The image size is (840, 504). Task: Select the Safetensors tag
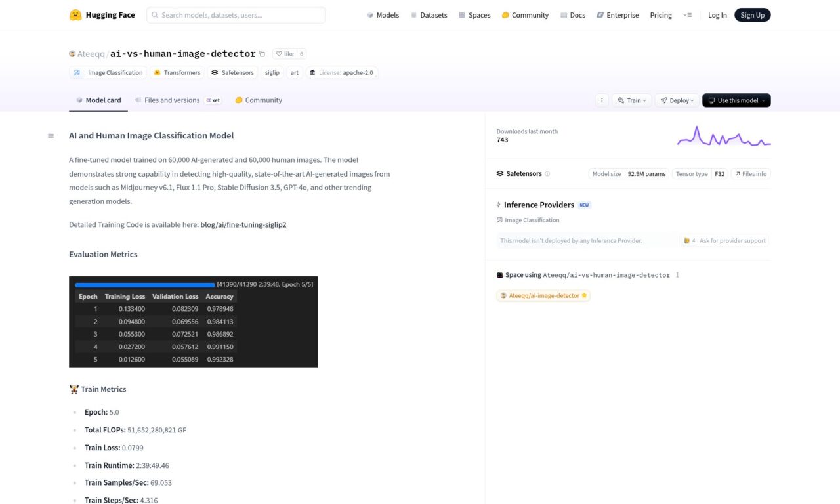click(232, 72)
